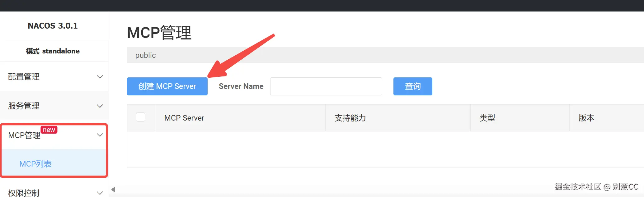Select the 配置管理 sidebar menu
The image size is (644, 197).
point(54,77)
